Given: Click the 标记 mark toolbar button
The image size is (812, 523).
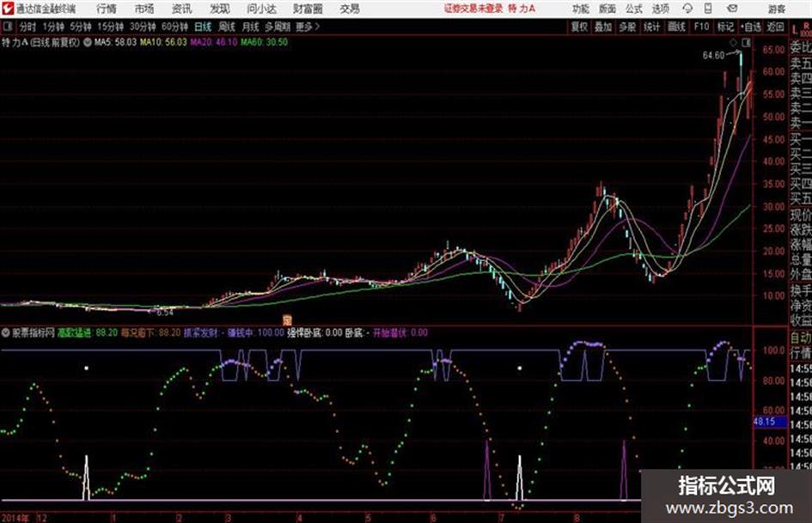Looking at the screenshot, I should point(725,27).
